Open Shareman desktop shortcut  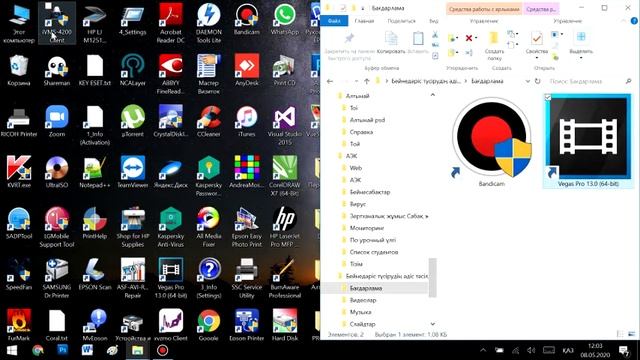point(57,70)
